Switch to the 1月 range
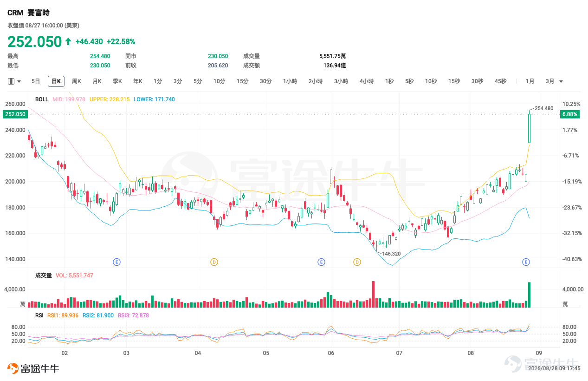This screenshot has width=588, height=381. [x=530, y=81]
